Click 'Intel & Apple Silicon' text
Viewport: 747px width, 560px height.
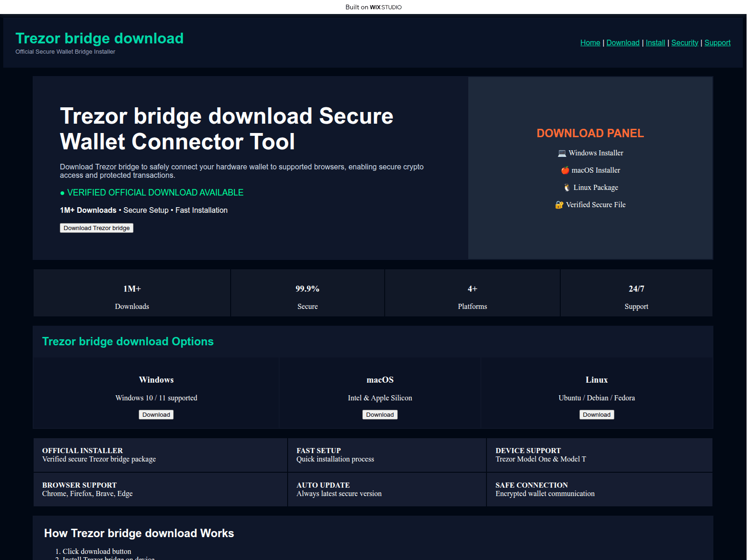[x=380, y=398]
